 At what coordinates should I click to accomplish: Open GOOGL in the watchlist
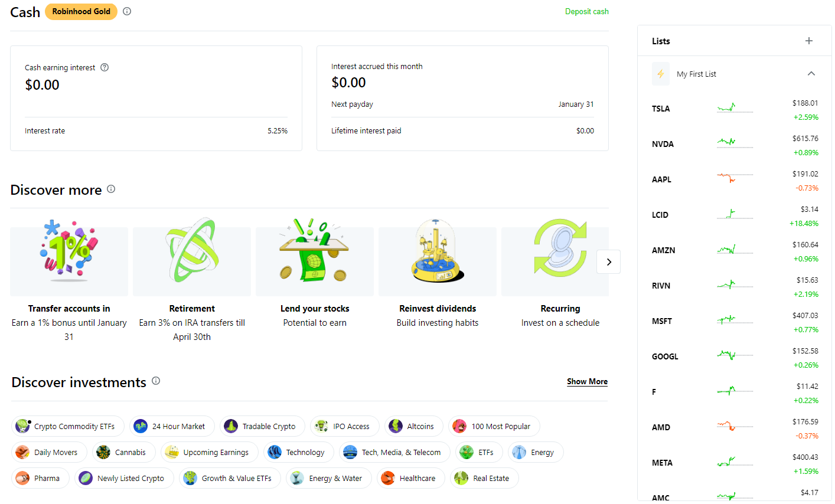pos(735,357)
